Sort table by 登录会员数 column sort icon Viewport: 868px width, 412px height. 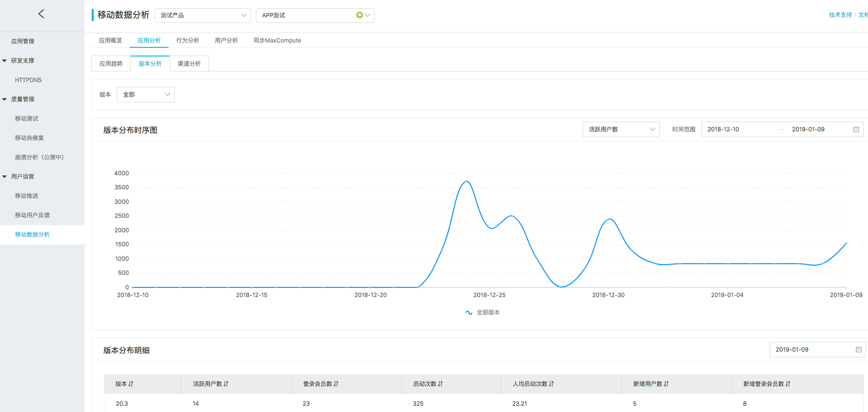336,384
